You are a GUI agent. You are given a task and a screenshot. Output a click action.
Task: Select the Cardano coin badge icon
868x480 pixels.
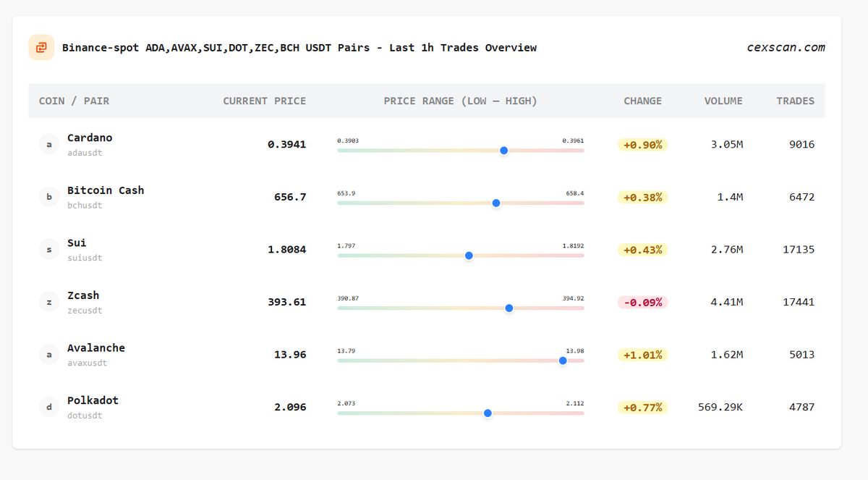[48, 144]
